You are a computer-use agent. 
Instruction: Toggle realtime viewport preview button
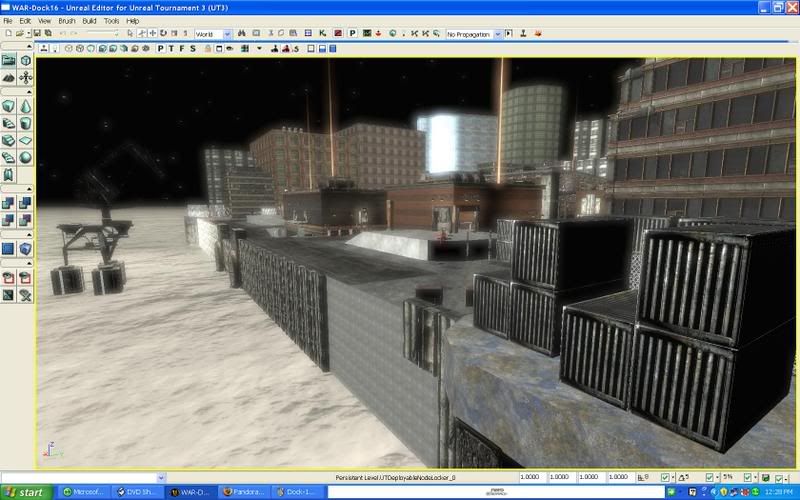pyautogui.click(x=44, y=48)
